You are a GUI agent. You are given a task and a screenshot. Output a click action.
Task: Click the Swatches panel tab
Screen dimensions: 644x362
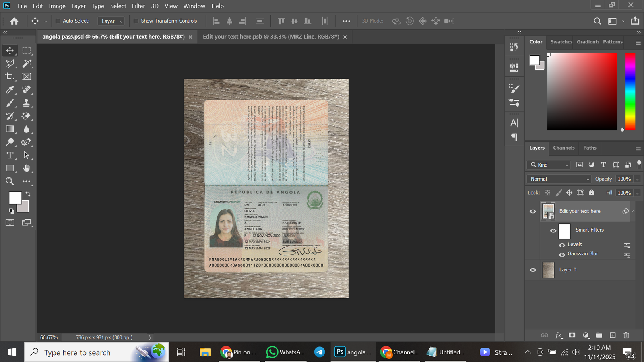[x=561, y=42]
